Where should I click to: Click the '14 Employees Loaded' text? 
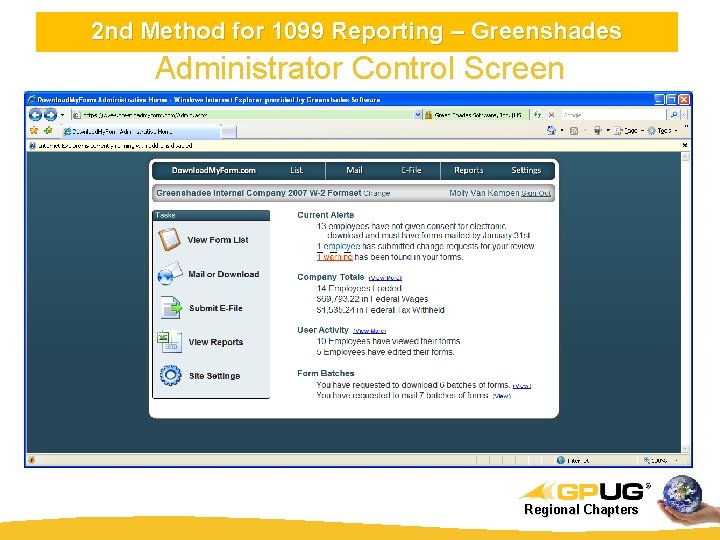(x=359, y=288)
